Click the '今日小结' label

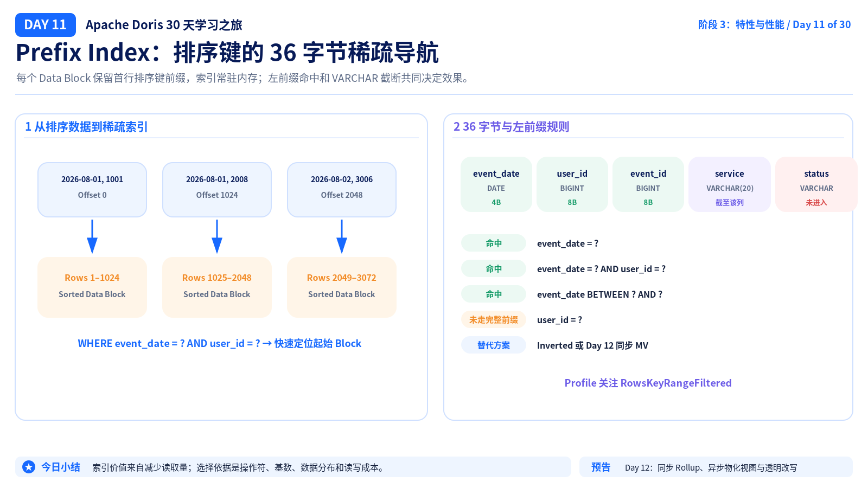click(61, 467)
